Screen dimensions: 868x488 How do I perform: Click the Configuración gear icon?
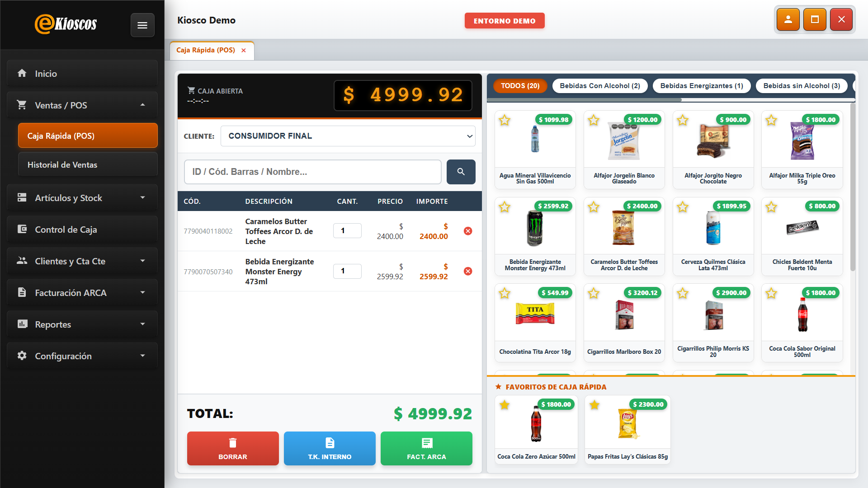pyautogui.click(x=22, y=356)
